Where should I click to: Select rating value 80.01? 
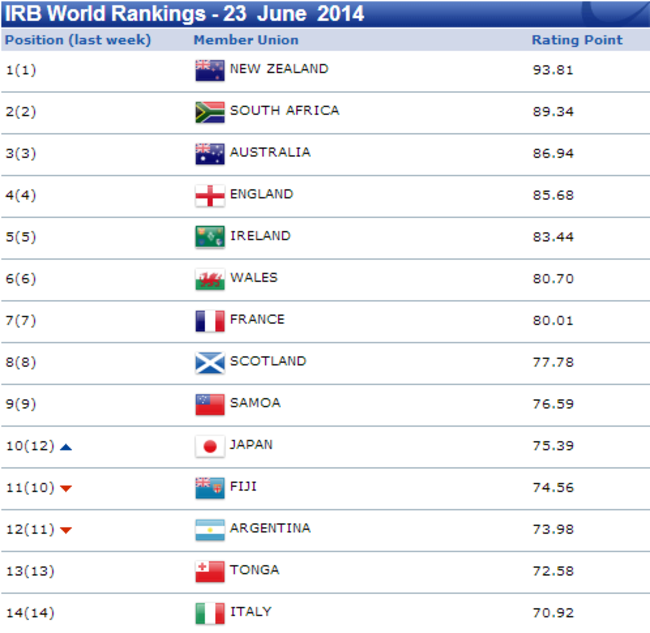tap(553, 320)
